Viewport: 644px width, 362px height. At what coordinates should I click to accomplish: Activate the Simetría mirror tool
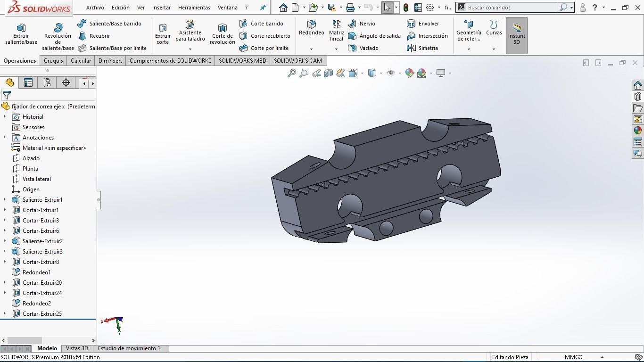coord(422,48)
